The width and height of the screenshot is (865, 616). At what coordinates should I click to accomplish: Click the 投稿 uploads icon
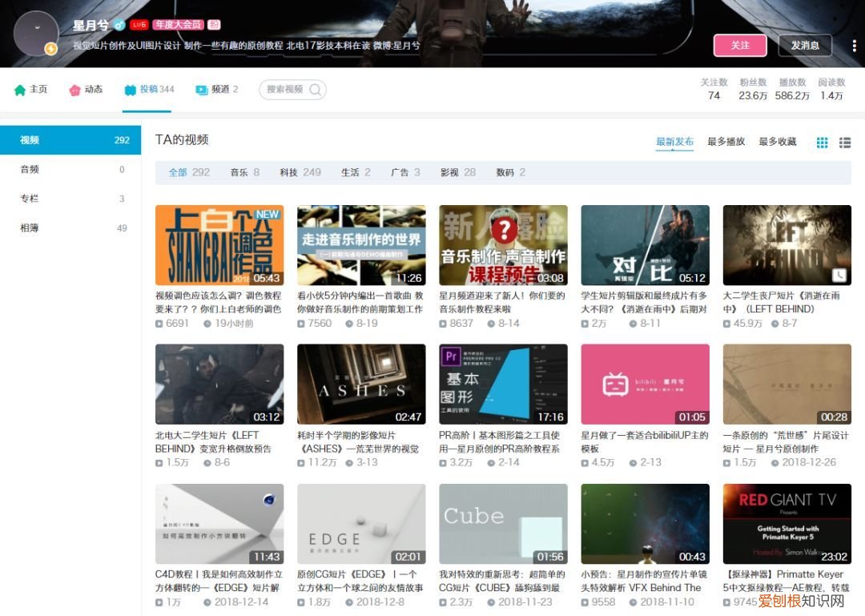click(130, 90)
